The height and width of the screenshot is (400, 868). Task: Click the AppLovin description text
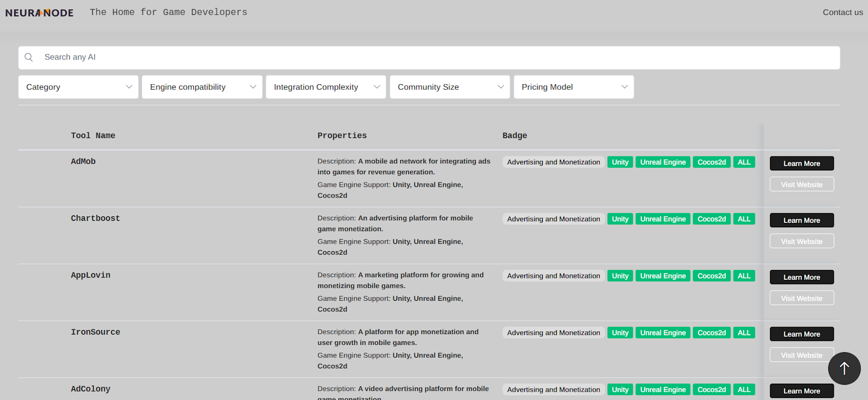click(401, 280)
